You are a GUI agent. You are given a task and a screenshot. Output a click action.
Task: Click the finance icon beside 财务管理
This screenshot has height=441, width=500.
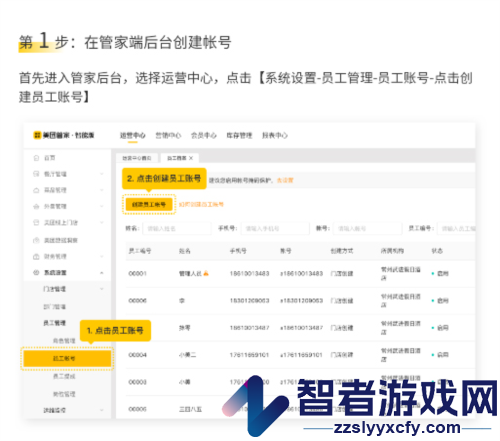(x=36, y=256)
